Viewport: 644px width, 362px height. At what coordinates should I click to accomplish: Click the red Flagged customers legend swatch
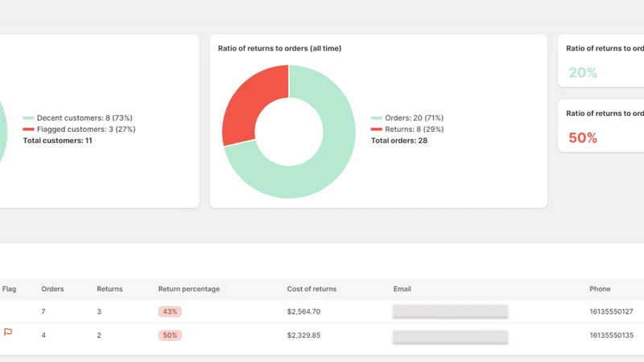point(28,130)
